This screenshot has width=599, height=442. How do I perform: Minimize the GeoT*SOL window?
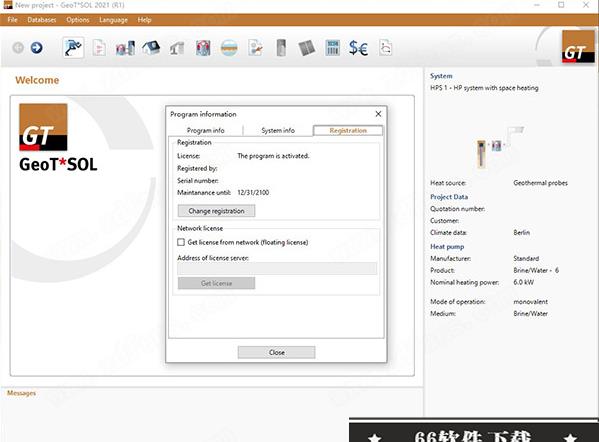click(x=537, y=5)
